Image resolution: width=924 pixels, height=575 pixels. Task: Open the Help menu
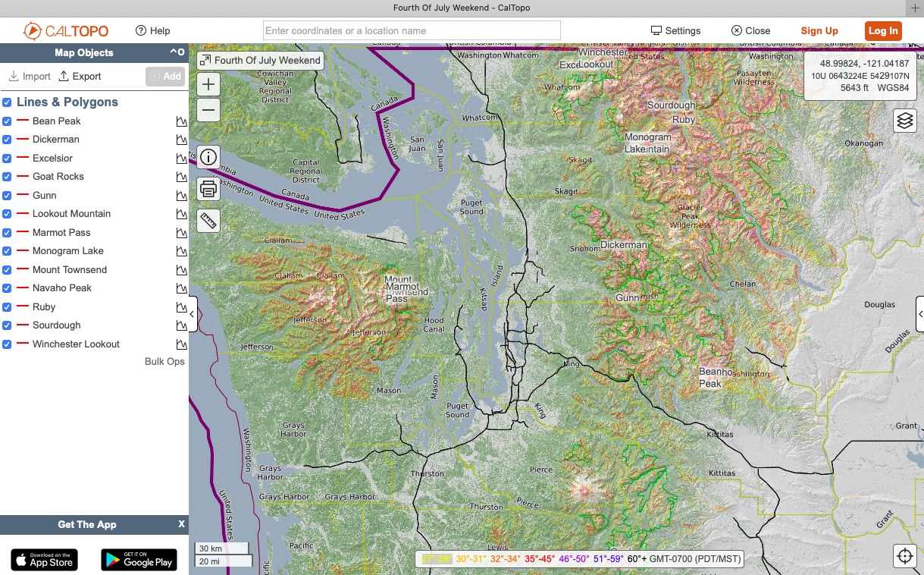point(152,31)
